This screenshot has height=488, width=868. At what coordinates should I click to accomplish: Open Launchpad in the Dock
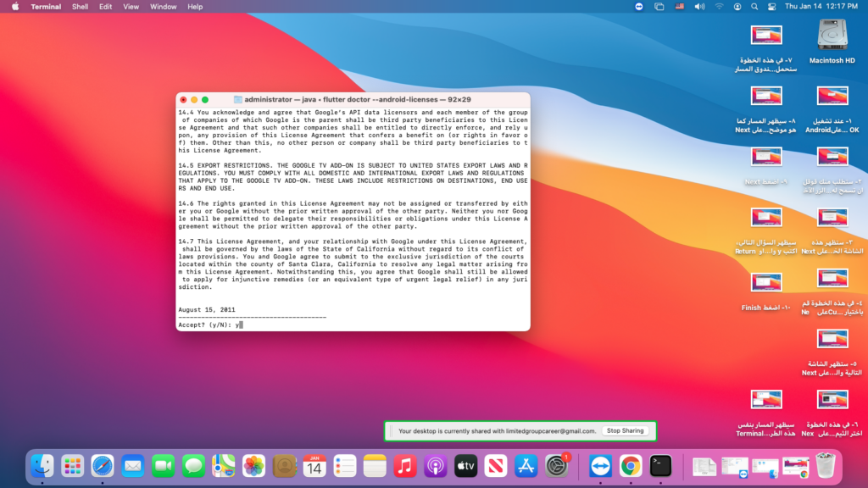(73, 466)
